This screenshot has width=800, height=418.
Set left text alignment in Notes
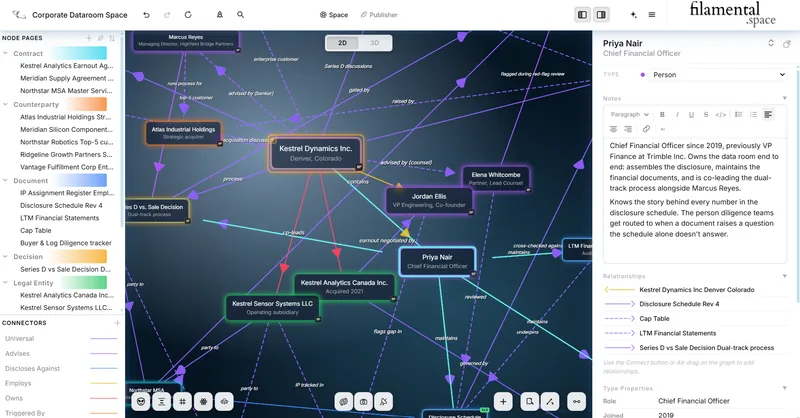tap(768, 114)
